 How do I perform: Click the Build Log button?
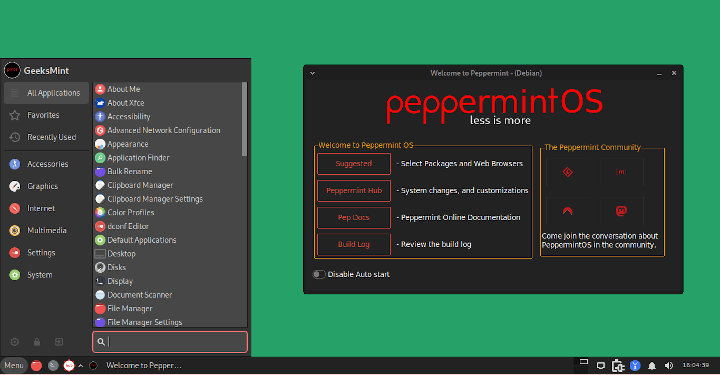tap(354, 245)
